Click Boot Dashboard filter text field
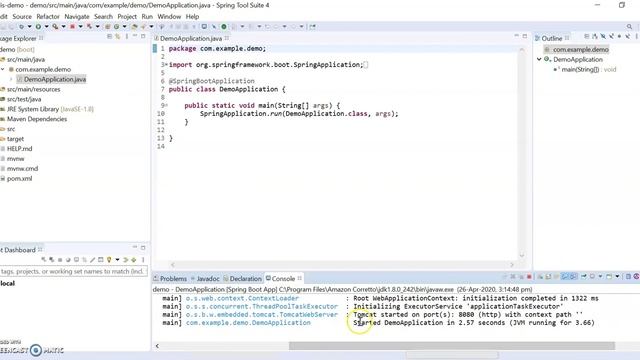Viewport: 640px width, 360px height. tap(73, 271)
